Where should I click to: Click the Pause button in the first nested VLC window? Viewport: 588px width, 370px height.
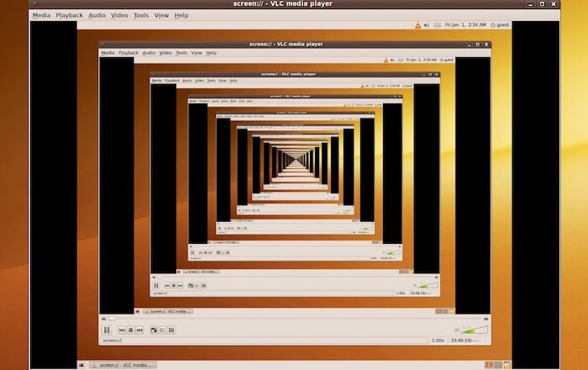click(107, 330)
